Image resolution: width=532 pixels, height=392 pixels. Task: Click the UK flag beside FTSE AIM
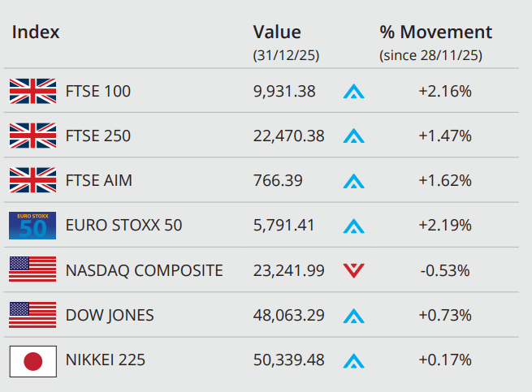[x=32, y=180]
